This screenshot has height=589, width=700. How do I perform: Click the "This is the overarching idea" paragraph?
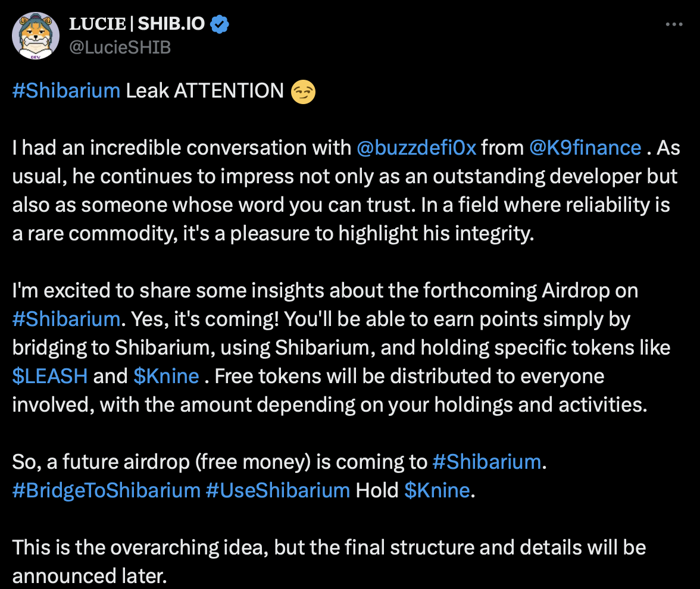329,548
